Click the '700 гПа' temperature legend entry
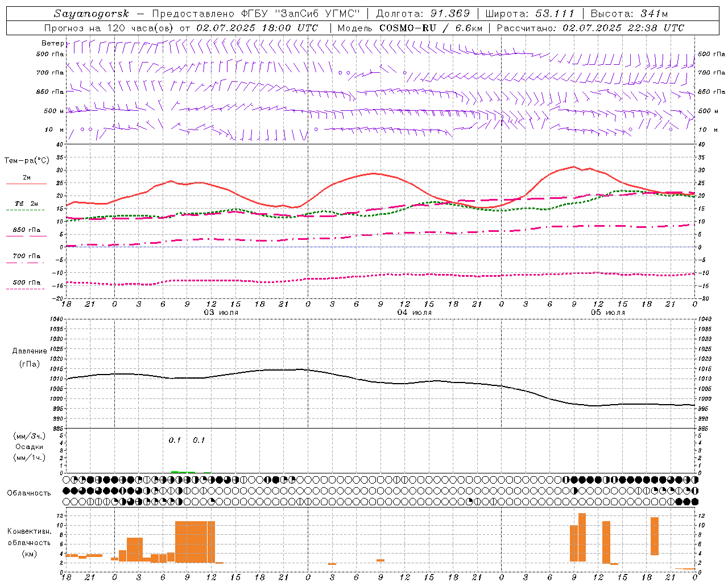Screen dimensions: 728x582 27,256
